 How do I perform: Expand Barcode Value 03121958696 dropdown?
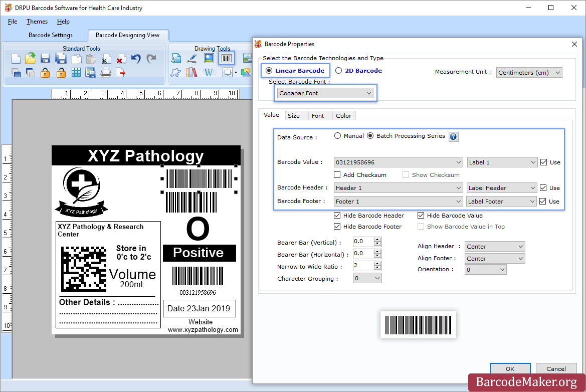click(399, 162)
